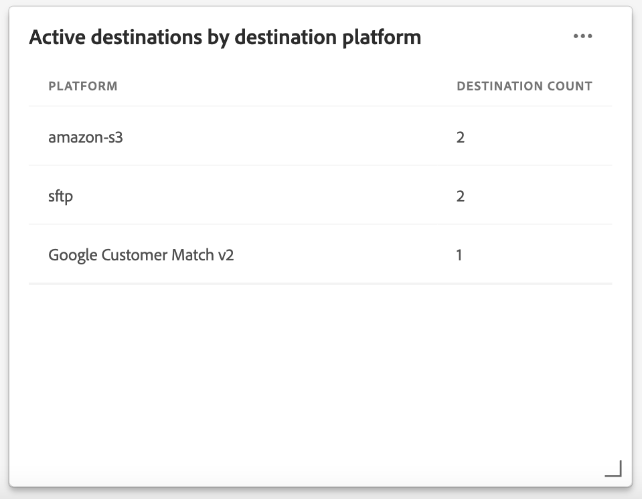Image resolution: width=642 pixels, height=499 pixels.
Task: Click the widget title 'Active destinations by destination platform'
Action: [225, 37]
